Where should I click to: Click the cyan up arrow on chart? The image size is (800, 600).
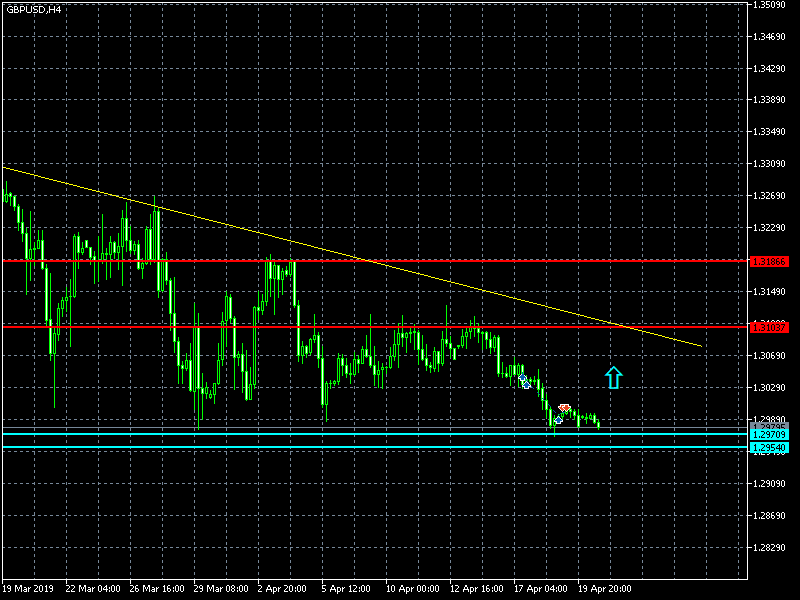pyautogui.click(x=614, y=377)
